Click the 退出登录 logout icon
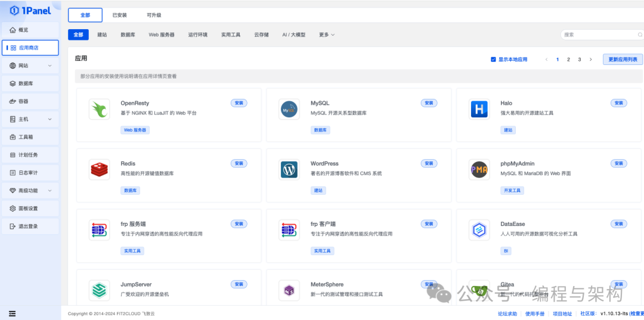Image resolution: width=644 pixels, height=320 pixels. pyautogui.click(x=13, y=226)
